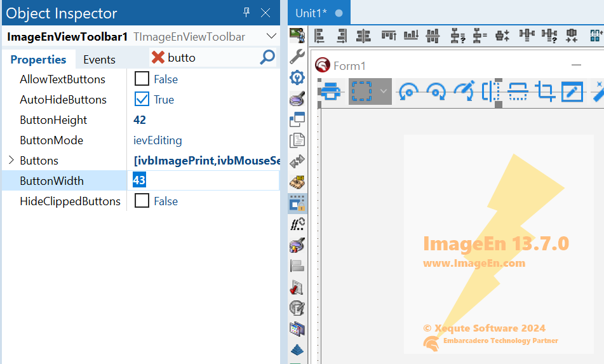Select the ButtonHeight value 42

point(140,120)
